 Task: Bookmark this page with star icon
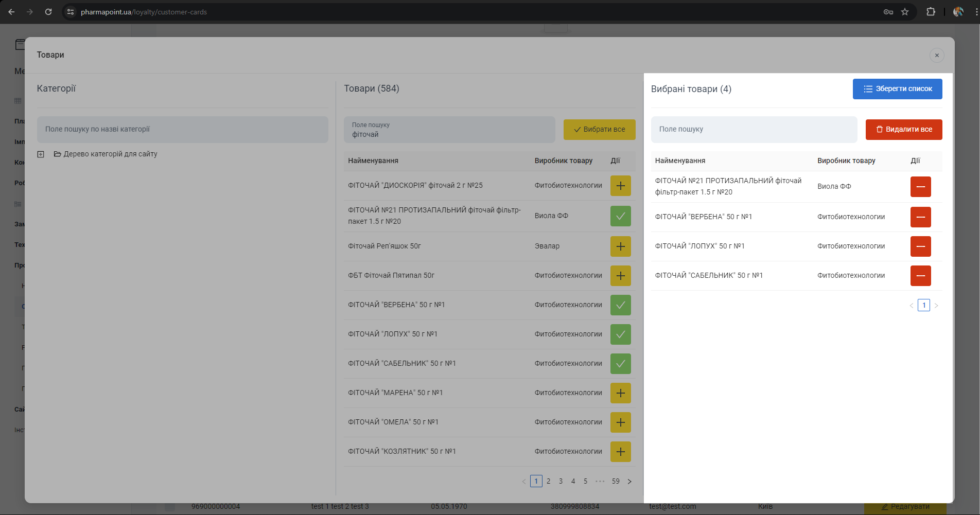(905, 12)
